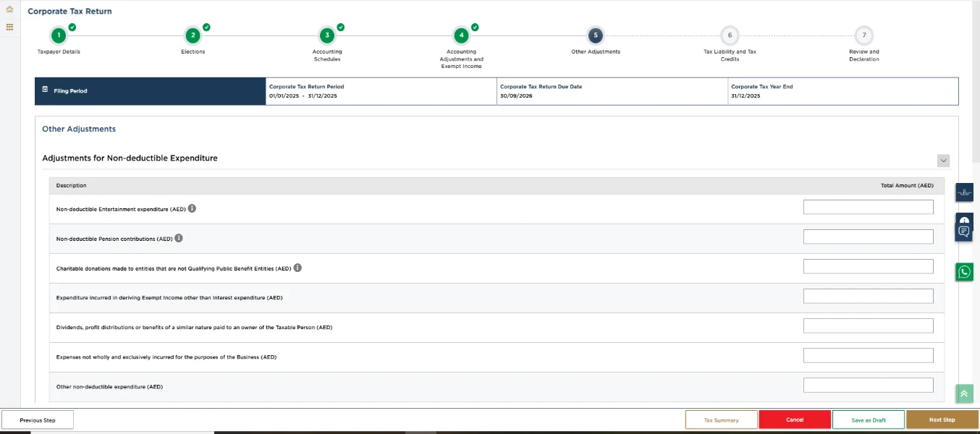Click info icon for Charitable donations

(x=297, y=268)
